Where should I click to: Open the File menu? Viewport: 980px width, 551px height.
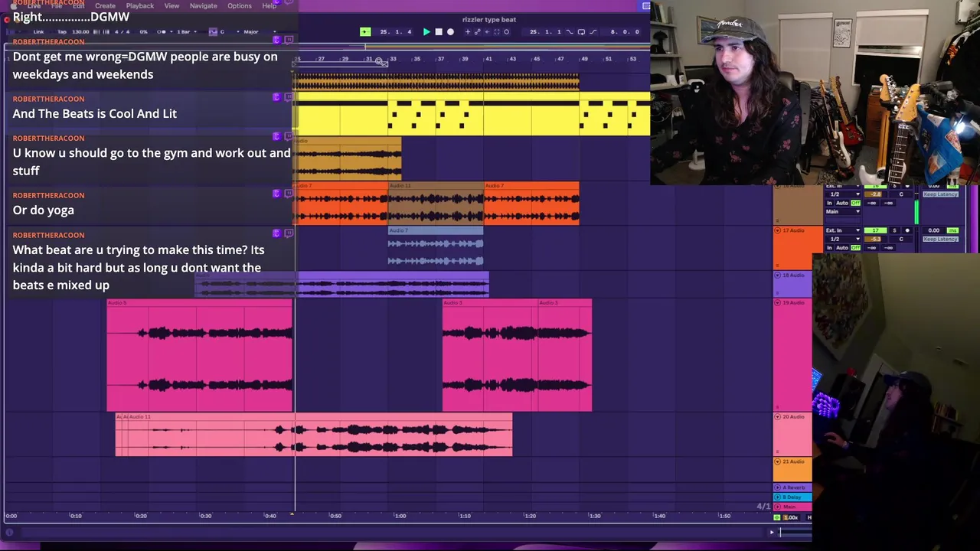click(x=57, y=6)
